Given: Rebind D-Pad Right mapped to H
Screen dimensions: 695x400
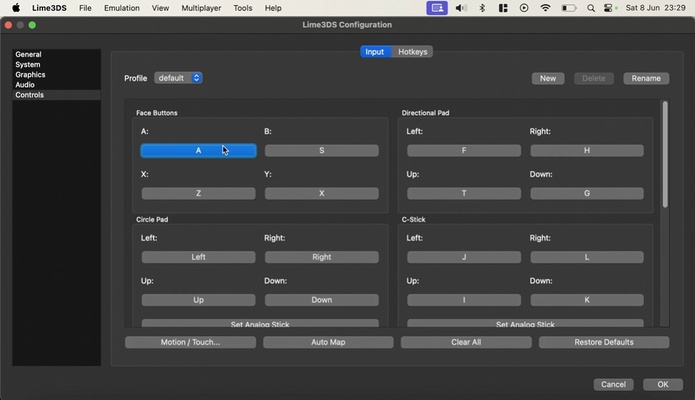Looking at the screenshot, I should point(587,151).
